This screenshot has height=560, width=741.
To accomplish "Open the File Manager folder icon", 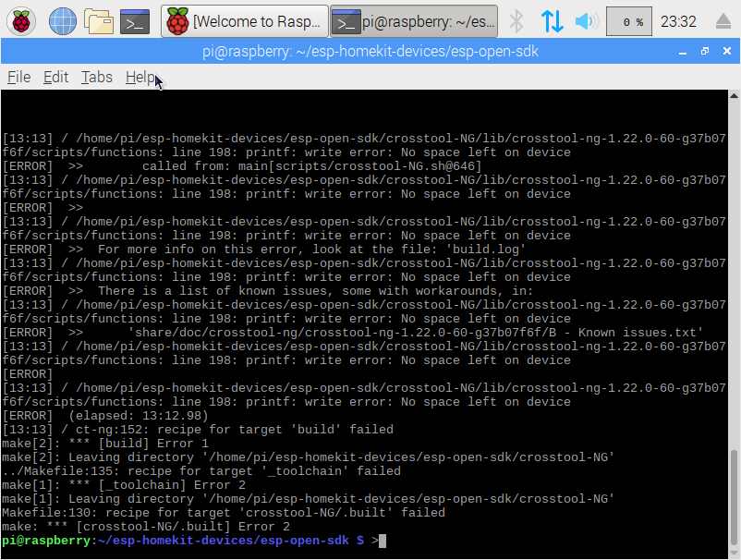I will [98, 20].
